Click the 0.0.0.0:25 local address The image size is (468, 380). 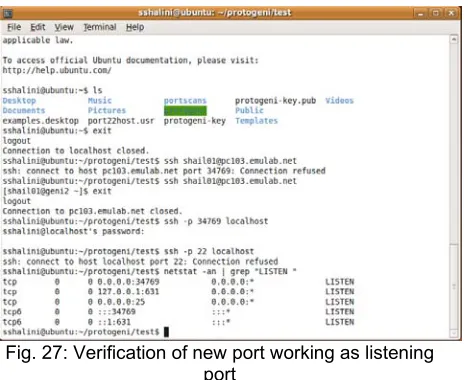(x=121, y=302)
